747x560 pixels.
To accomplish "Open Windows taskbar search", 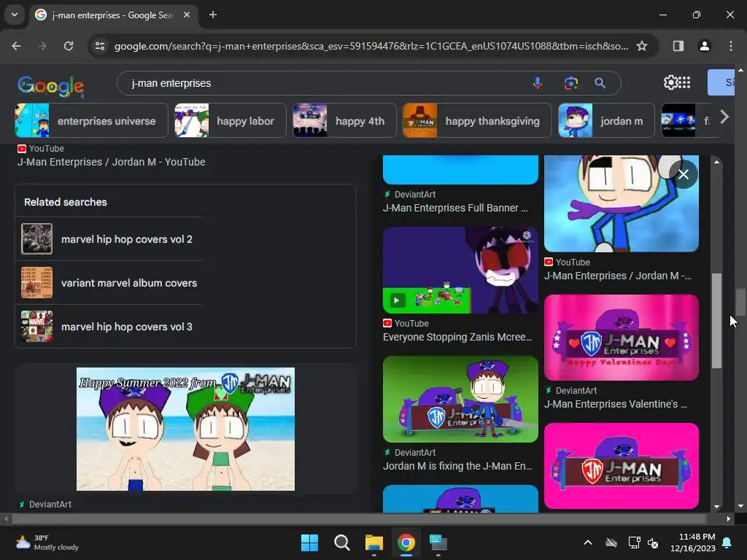I will [x=341, y=542].
